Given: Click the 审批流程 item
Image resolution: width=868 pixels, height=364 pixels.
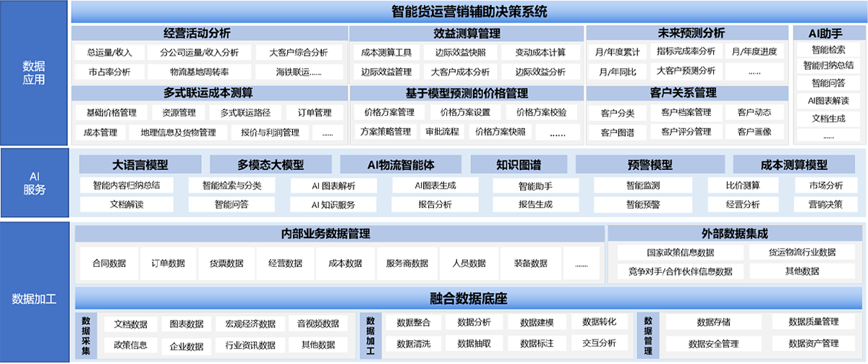Looking at the screenshot, I should 442,132.
